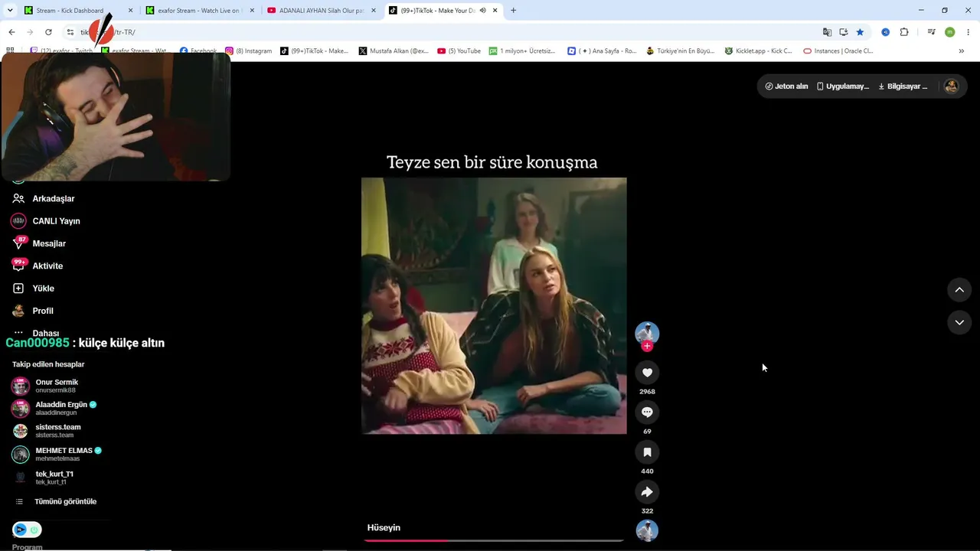Click blue play icon in floating widget
The width and height of the screenshot is (980, 551).
(x=20, y=530)
